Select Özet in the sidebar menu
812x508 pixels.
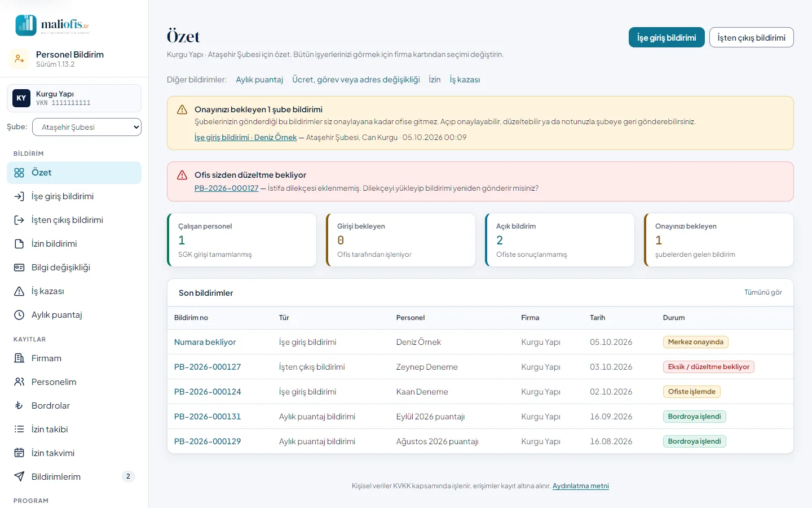point(74,173)
